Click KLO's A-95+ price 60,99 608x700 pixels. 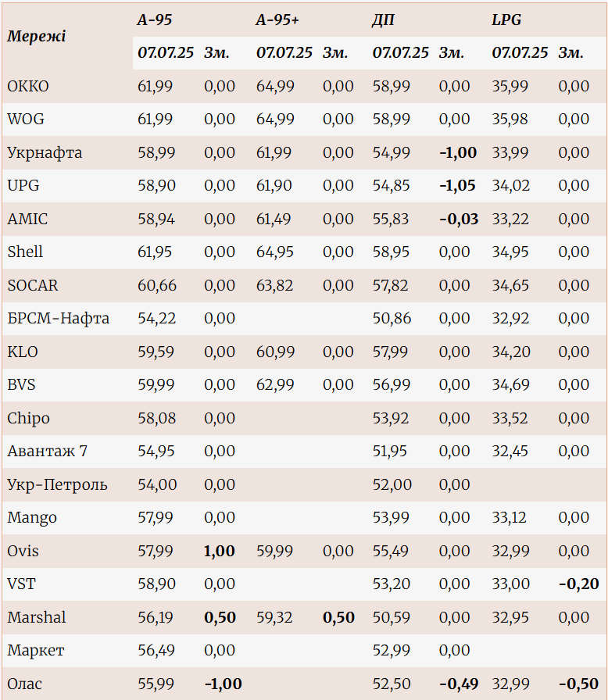[x=275, y=352]
